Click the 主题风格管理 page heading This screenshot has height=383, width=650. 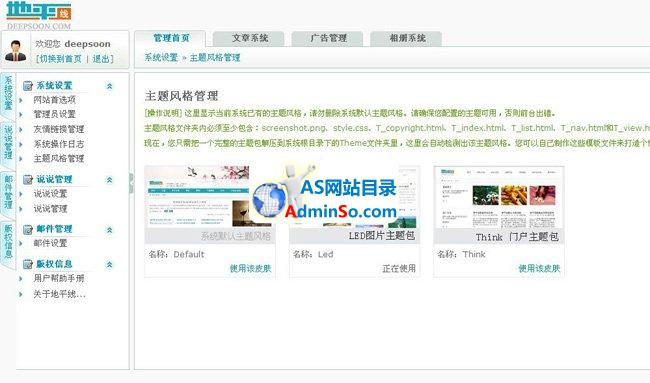tap(181, 96)
